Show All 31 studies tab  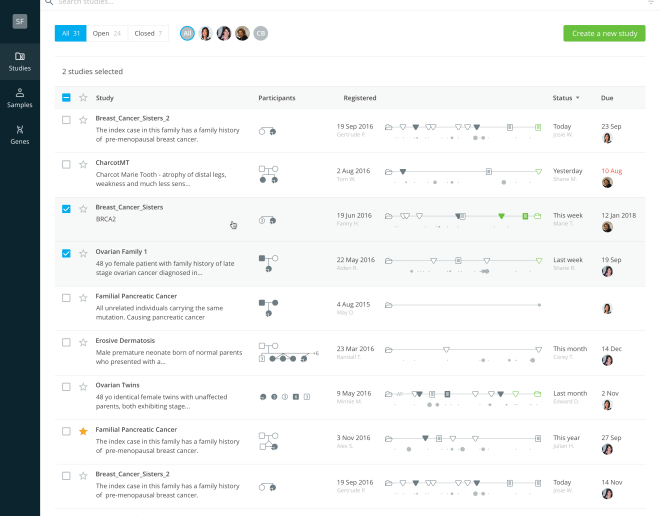pos(70,33)
